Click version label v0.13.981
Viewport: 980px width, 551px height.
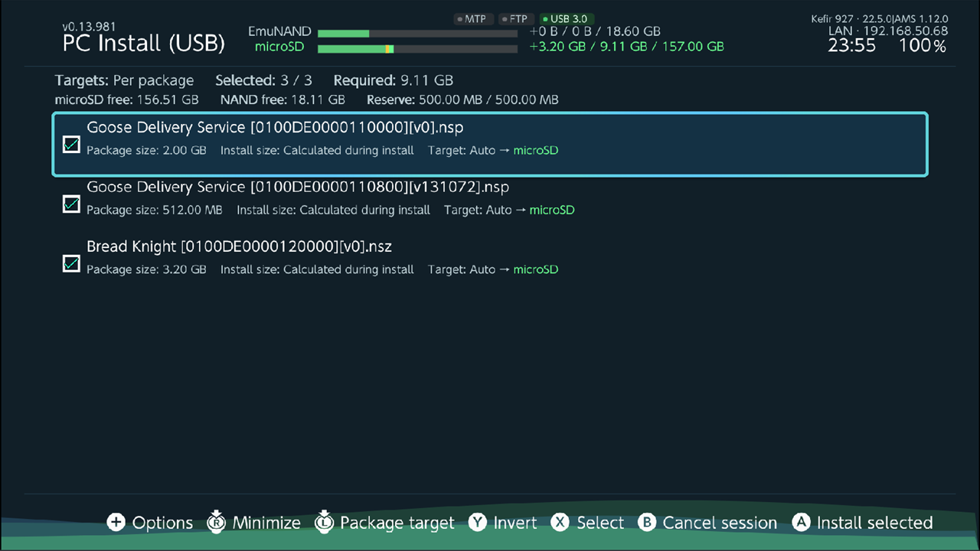[x=90, y=27]
